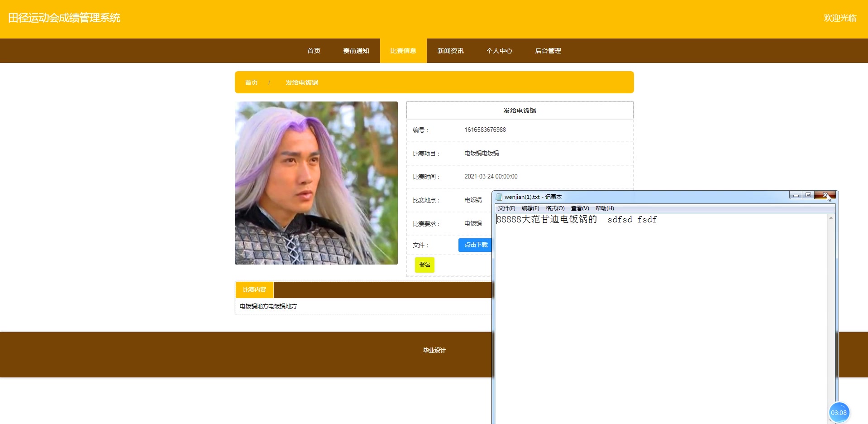868x424 pixels.
Task: Click the 欢迎光临 text in header
Action: pos(840,18)
